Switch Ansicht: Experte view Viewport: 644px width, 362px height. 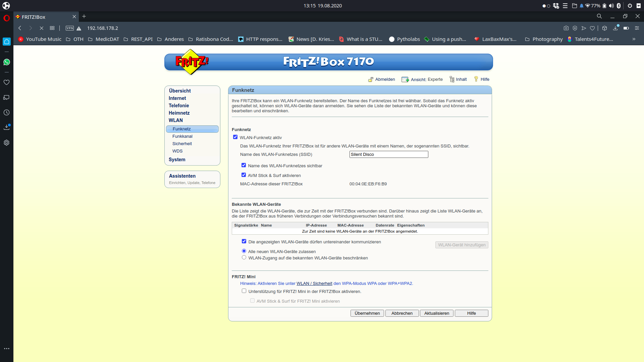422,79
